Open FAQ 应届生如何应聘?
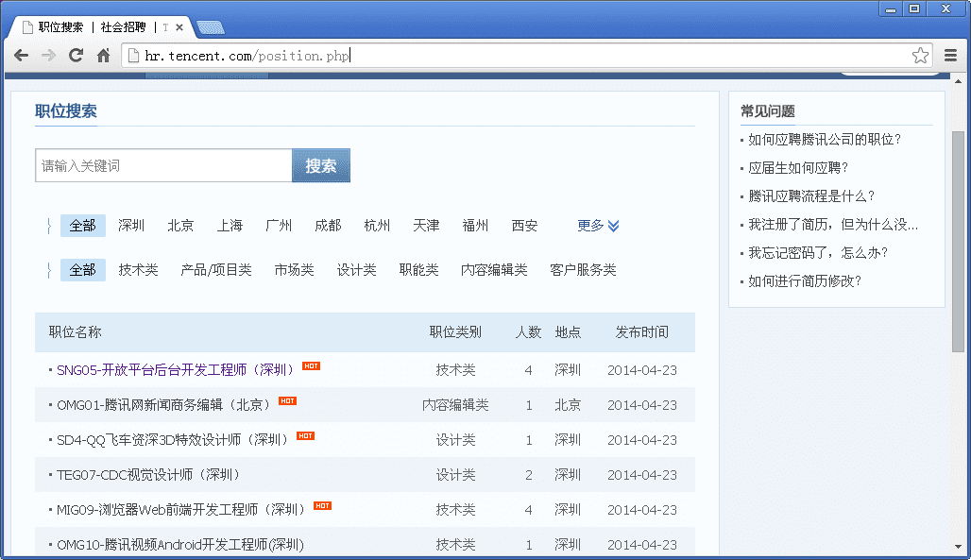This screenshot has width=971, height=560. pos(798,168)
